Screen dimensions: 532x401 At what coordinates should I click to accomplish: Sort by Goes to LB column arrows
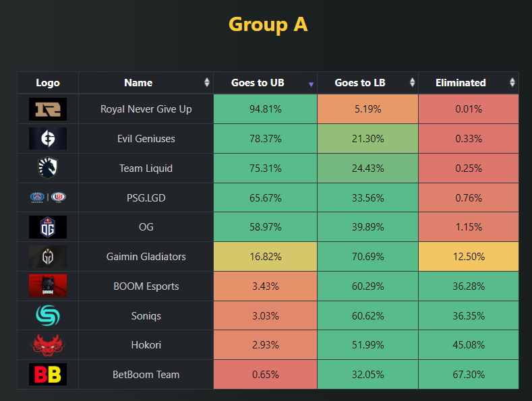(412, 83)
